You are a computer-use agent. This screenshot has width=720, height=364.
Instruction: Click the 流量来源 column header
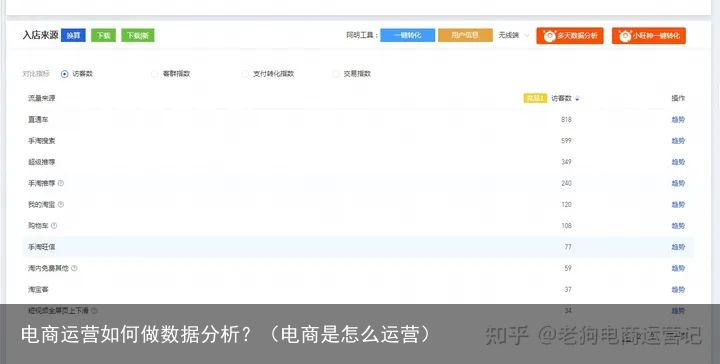41,98
